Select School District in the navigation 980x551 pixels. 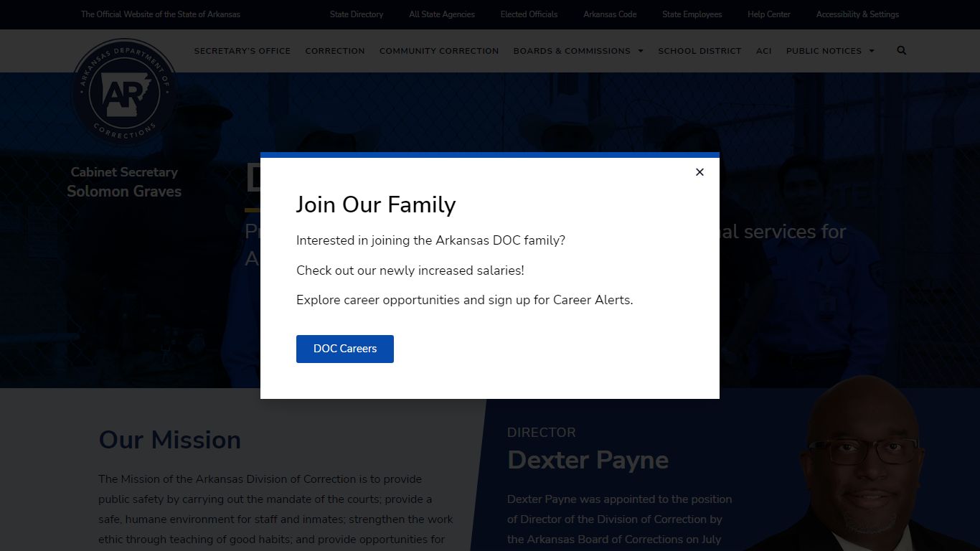pos(699,51)
